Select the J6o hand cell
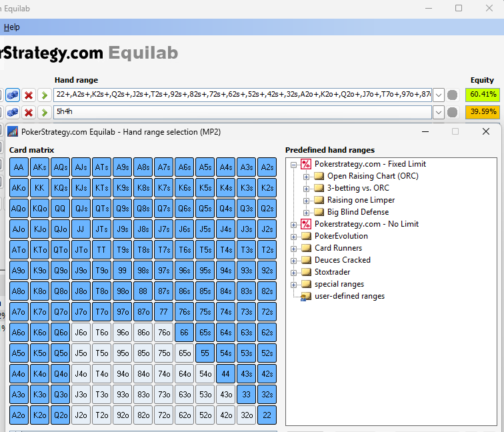This screenshot has width=504, height=432. pos(81,333)
